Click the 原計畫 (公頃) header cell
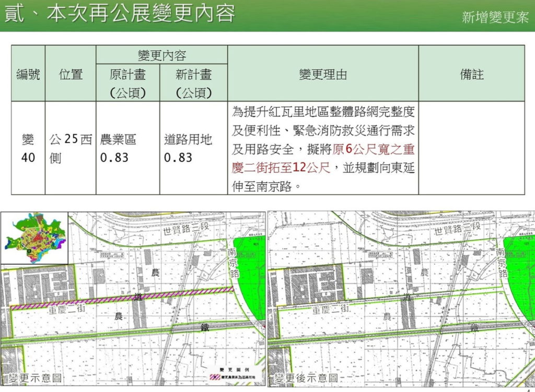This screenshot has height=392, width=535. [x=128, y=83]
